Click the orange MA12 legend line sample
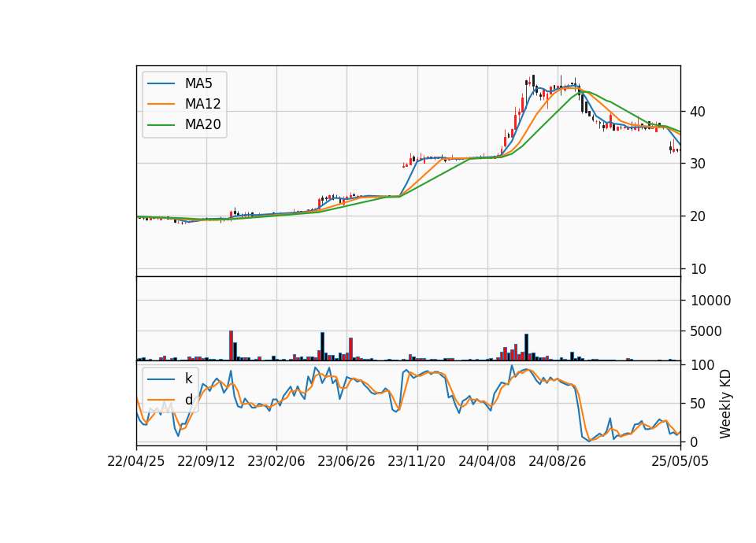Viewport: 756px width, 543px height. tap(161, 104)
